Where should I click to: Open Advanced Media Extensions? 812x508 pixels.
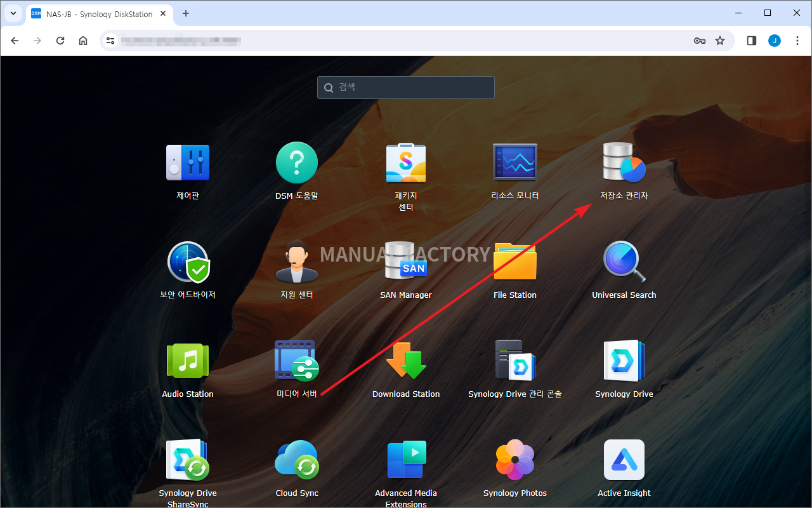[x=406, y=460]
